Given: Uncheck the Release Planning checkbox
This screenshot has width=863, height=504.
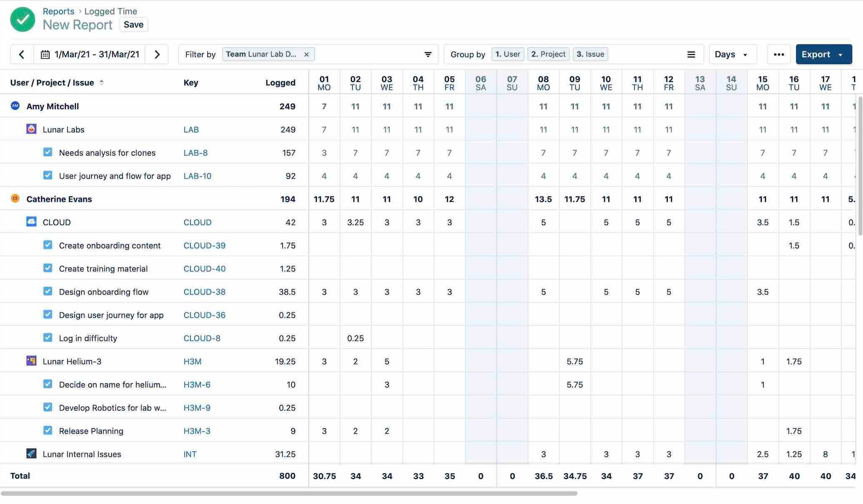Looking at the screenshot, I should coord(48,430).
